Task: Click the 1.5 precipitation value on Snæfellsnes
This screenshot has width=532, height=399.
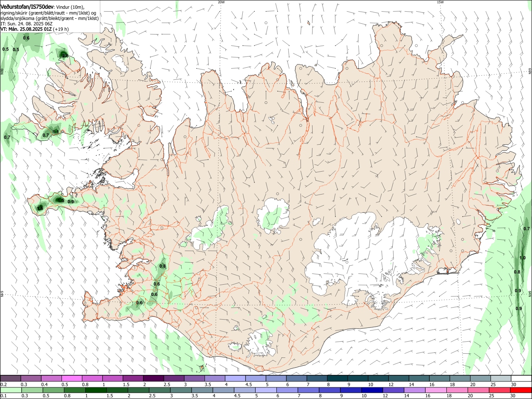Action: 61,200
